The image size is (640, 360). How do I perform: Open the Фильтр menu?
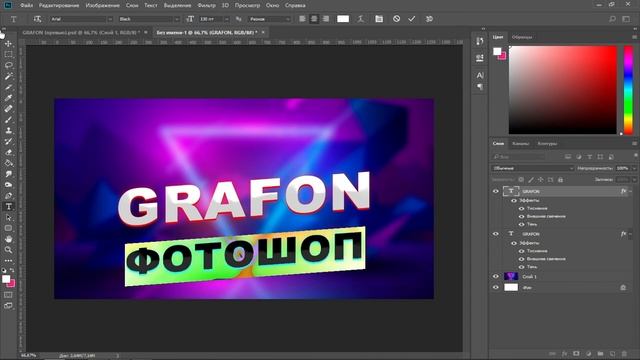point(207,5)
